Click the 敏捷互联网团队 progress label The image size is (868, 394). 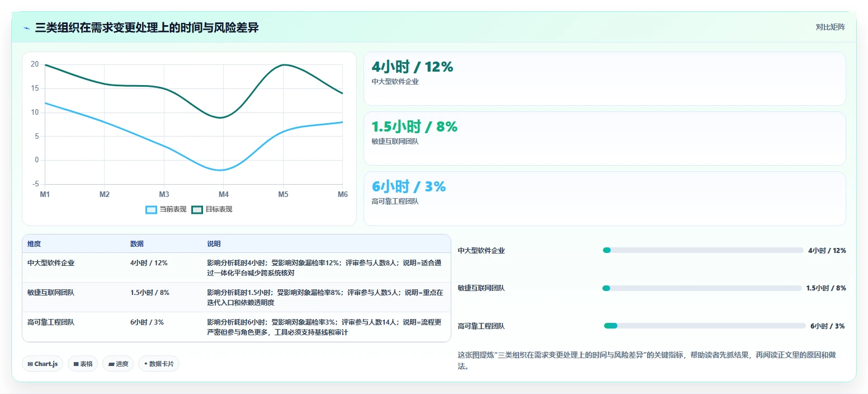click(482, 288)
